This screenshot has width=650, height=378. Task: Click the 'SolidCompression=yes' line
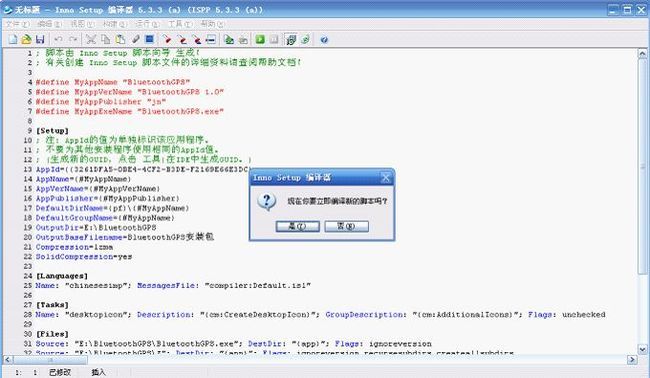tap(84, 257)
